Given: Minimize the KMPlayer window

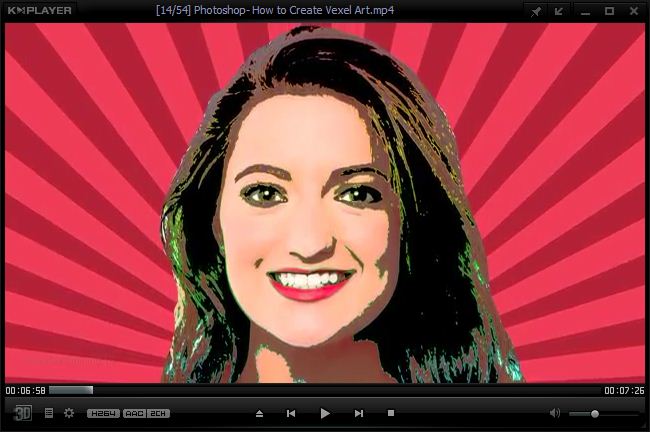Looking at the screenshot, I should 585,12.
